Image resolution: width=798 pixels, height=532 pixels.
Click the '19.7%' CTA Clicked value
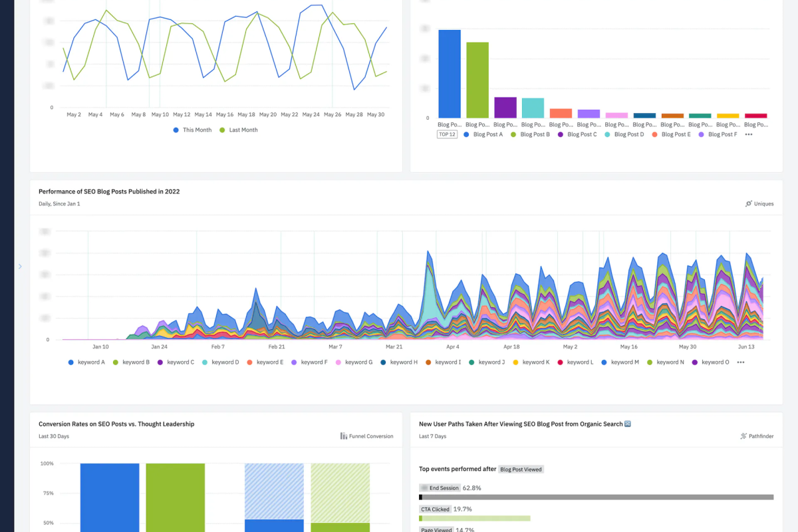[x=463, y=509]
